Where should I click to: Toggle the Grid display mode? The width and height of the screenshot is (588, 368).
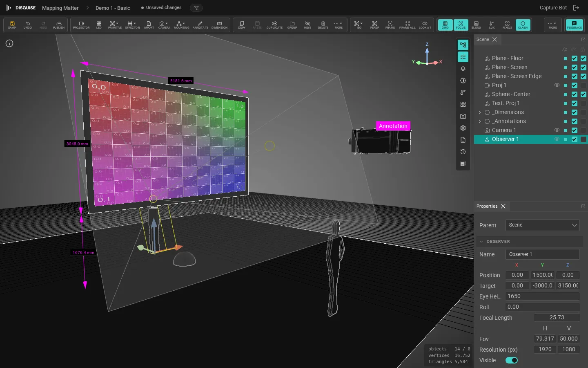(445, 25)
